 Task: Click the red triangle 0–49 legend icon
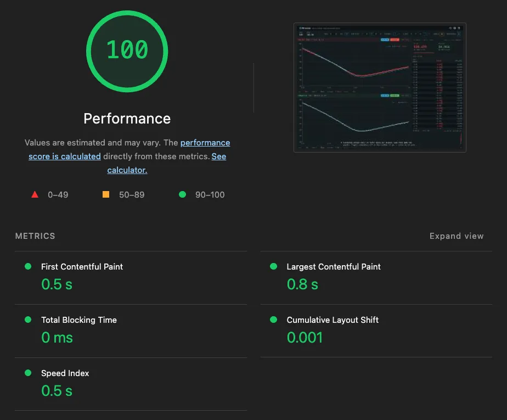pos(35,194)
